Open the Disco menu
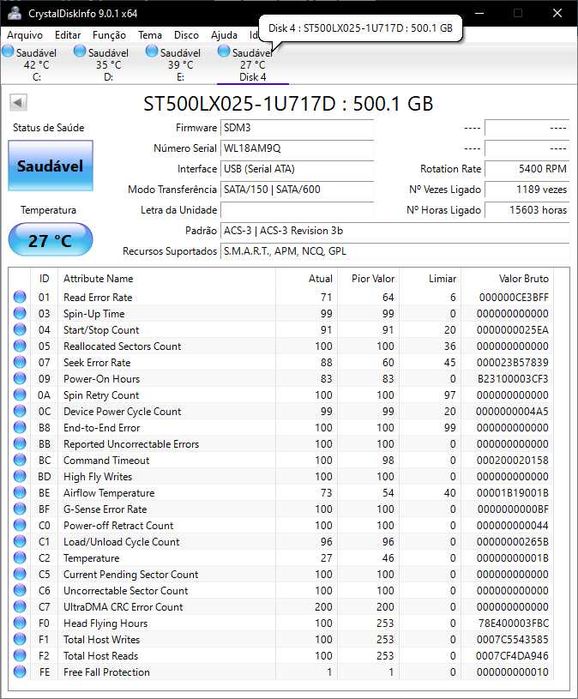The height and width of the screenshot is (699, 578). point(186,35)
